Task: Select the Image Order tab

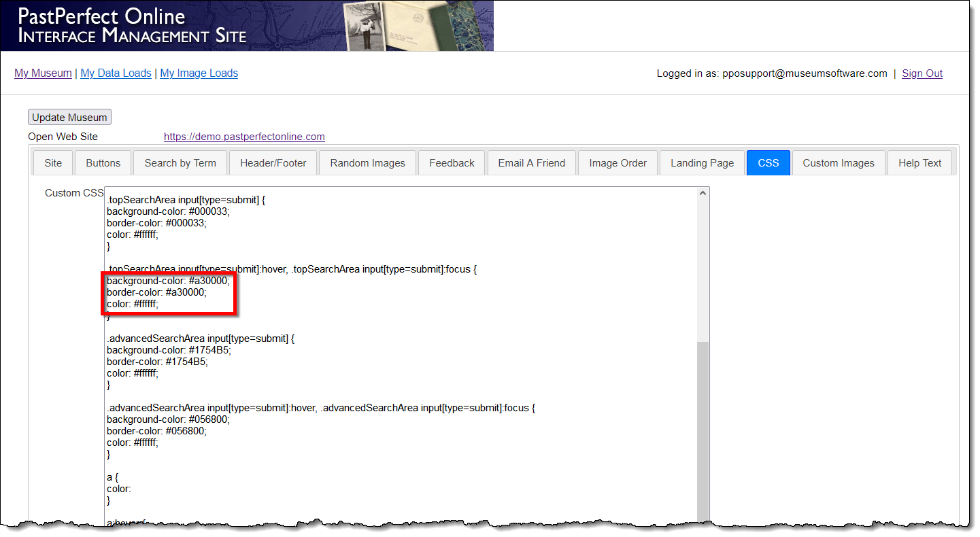Action: pyautogui.click(x=618, y=163)
